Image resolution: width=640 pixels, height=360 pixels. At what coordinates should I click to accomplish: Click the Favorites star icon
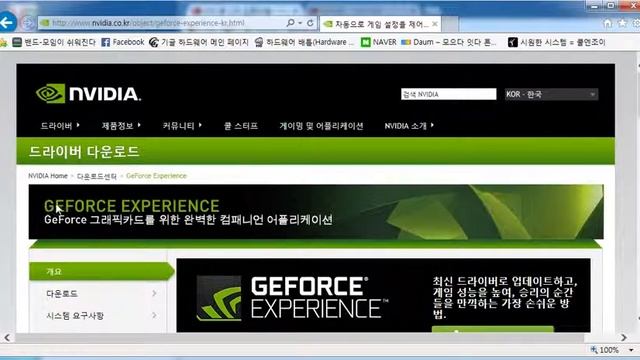click(x=622, y=23)
